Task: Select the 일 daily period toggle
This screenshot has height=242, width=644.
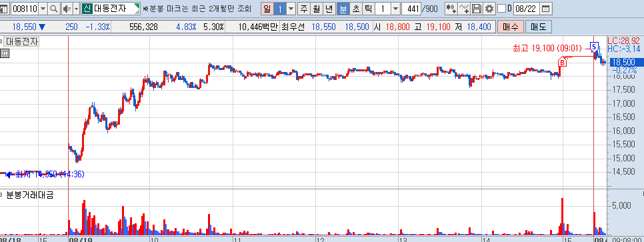Action: pos(267,9)
